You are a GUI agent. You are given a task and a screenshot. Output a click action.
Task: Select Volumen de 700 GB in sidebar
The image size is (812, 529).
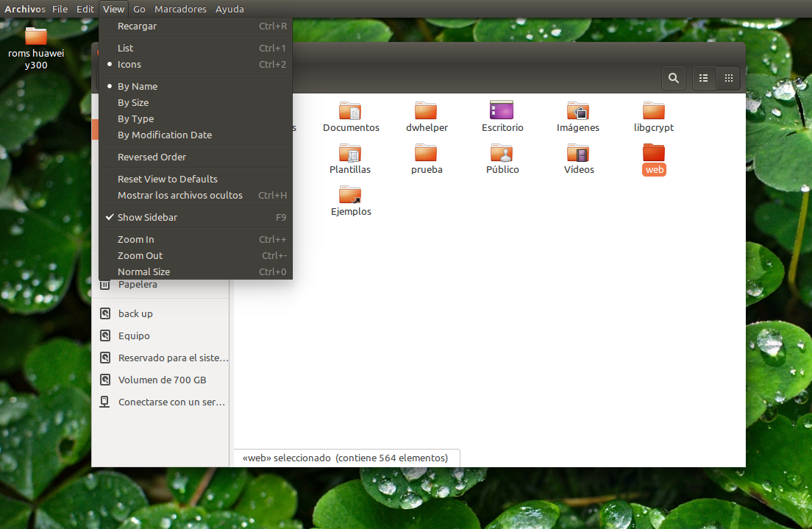[162, 380]
